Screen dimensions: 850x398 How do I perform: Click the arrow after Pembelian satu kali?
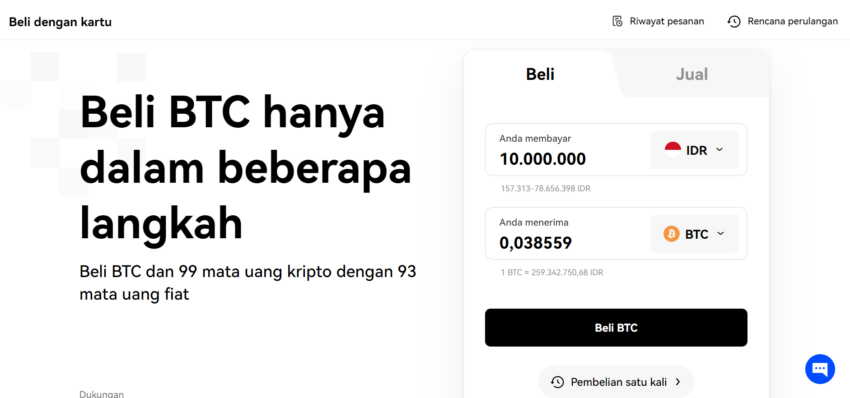(x=678, y=382)
